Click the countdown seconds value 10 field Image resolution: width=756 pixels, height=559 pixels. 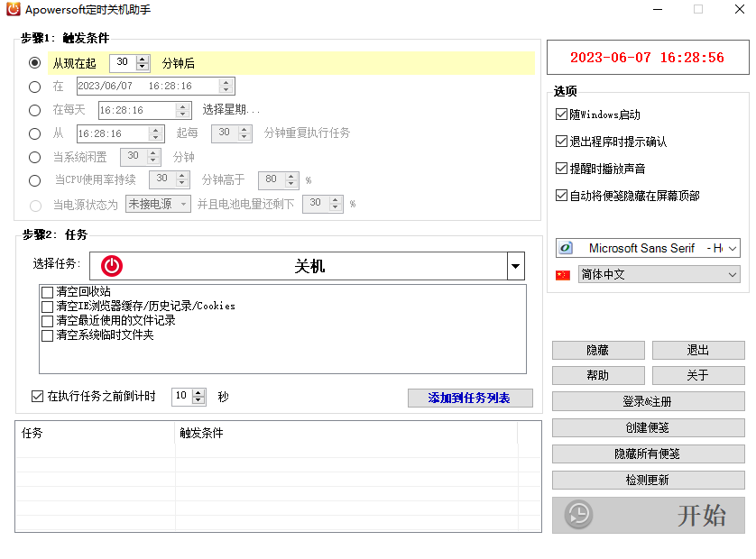coord(181,397)
